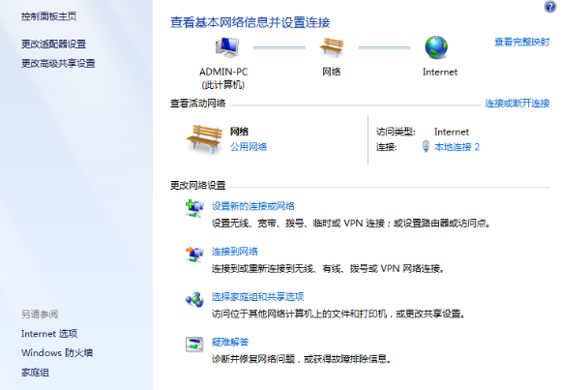The height and width of the screenshot is (390, 588).
Task: Open 本地连接 2 connection status
Action: click(x=456, y=147)
